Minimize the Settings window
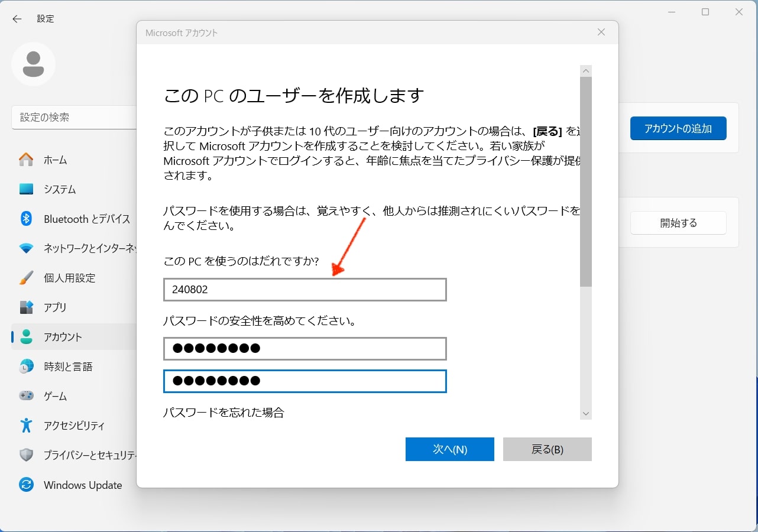Screen dimensions: 758x532 coord(672,12)
